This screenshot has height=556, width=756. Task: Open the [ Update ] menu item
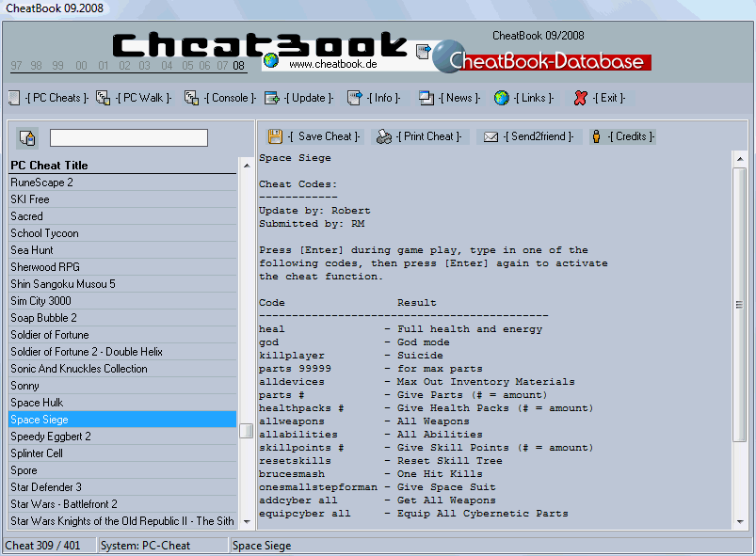coord(309,98)
